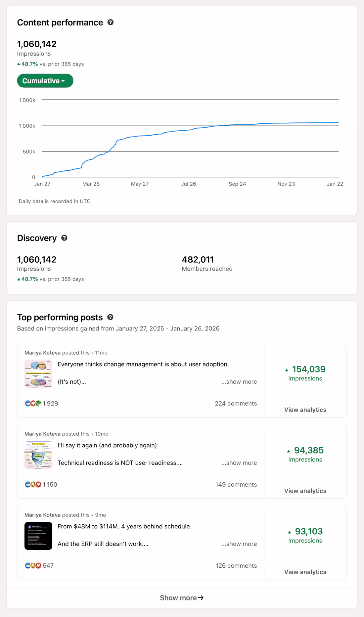Click the insightful reaction icon on the ERP post

(33, 565)
